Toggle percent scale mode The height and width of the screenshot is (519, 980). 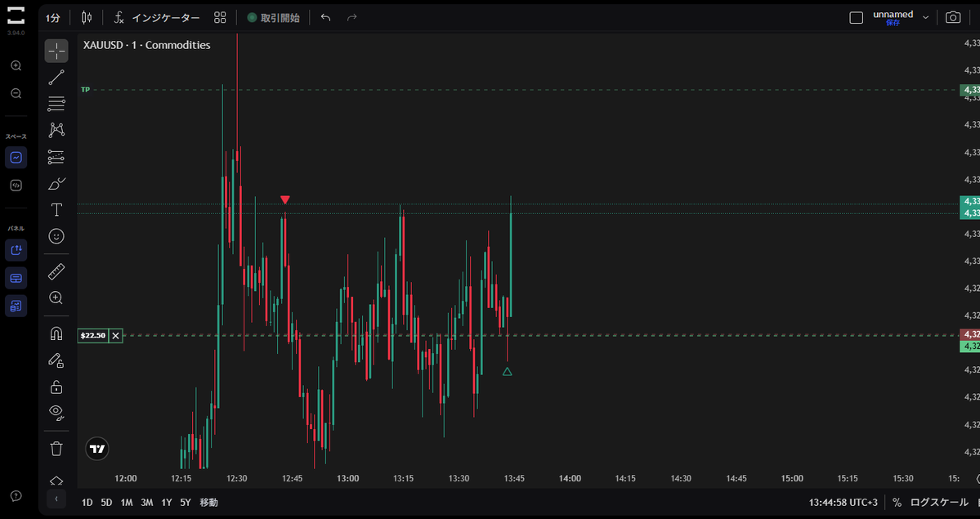(x=897, y=502)
